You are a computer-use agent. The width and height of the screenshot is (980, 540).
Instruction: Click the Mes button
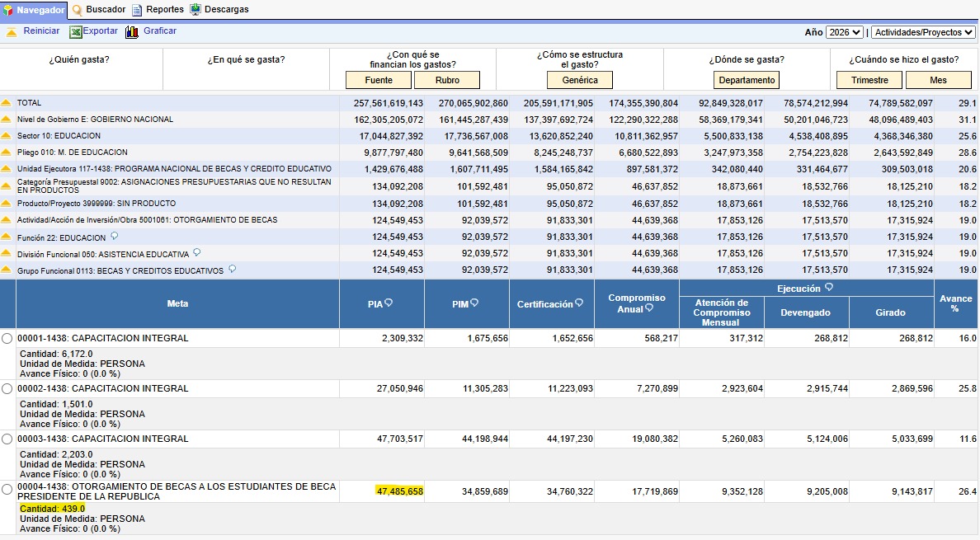click(x=938, y=80)
